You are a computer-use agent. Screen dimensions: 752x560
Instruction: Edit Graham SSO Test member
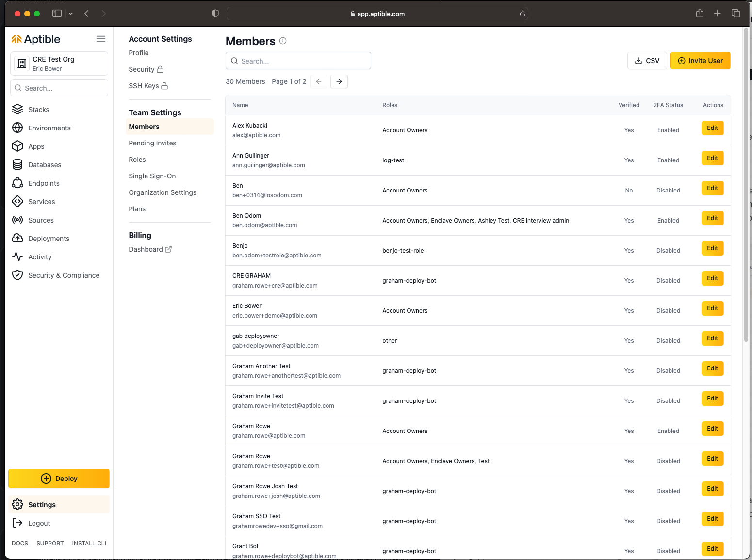[713, 519]
